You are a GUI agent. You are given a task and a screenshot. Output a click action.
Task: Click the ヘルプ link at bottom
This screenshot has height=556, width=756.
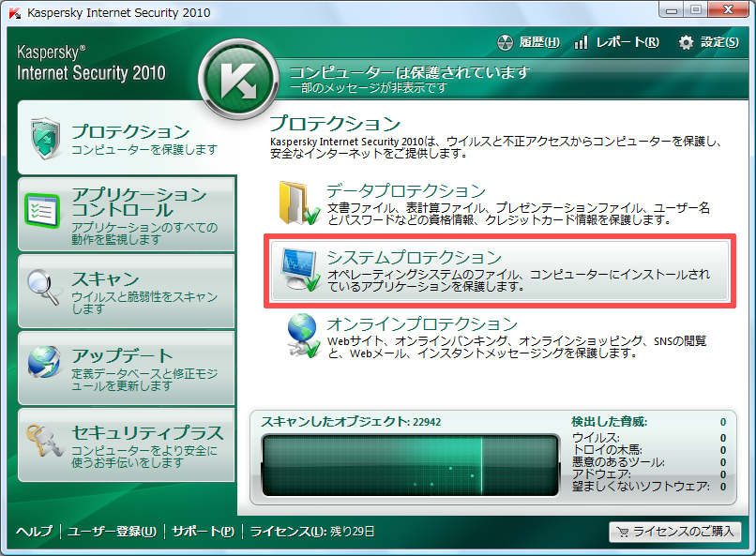[34, 532]
